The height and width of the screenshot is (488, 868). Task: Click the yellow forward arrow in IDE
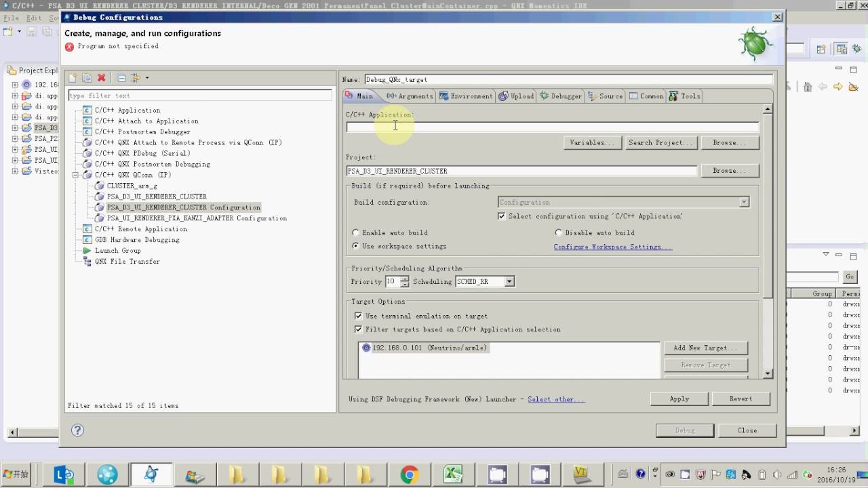click(x=838, y=87)
